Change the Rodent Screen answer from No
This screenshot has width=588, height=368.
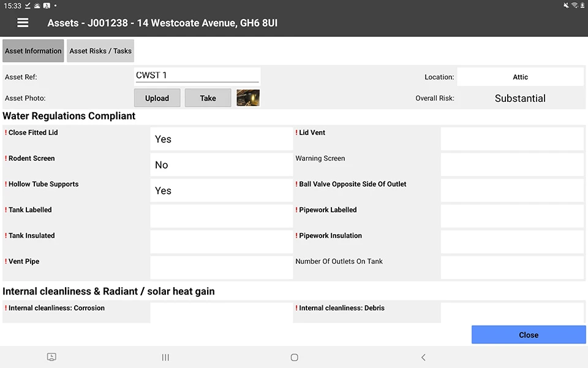[x=221, y=164]
